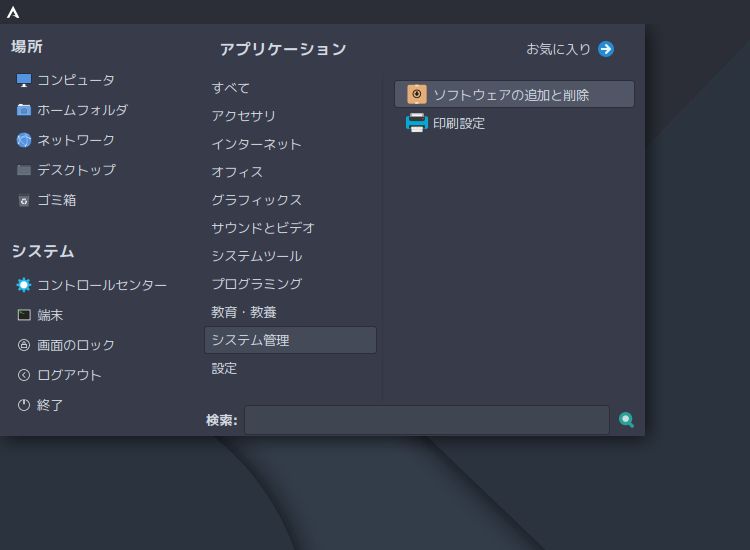This screenshot has width=750, height=550.
Task: Launch ソフトウェアの追加と削除 label
Action: (x=511, y=95)
